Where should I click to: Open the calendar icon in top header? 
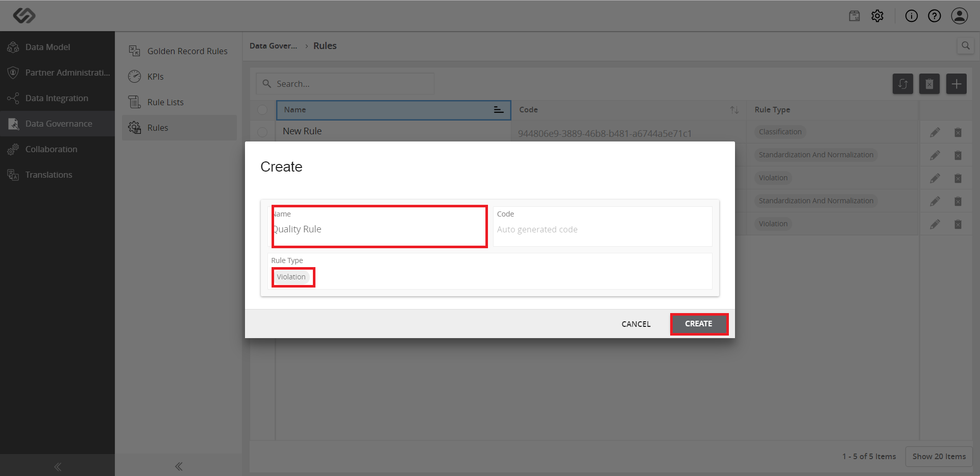pyautogui.click(x=854, y=16)
